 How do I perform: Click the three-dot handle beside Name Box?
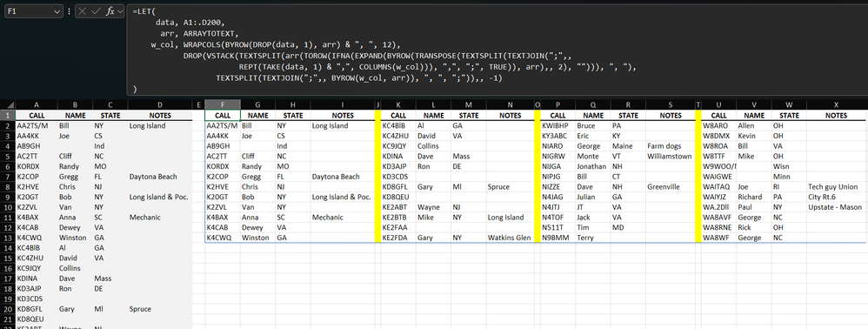[69, 11]
